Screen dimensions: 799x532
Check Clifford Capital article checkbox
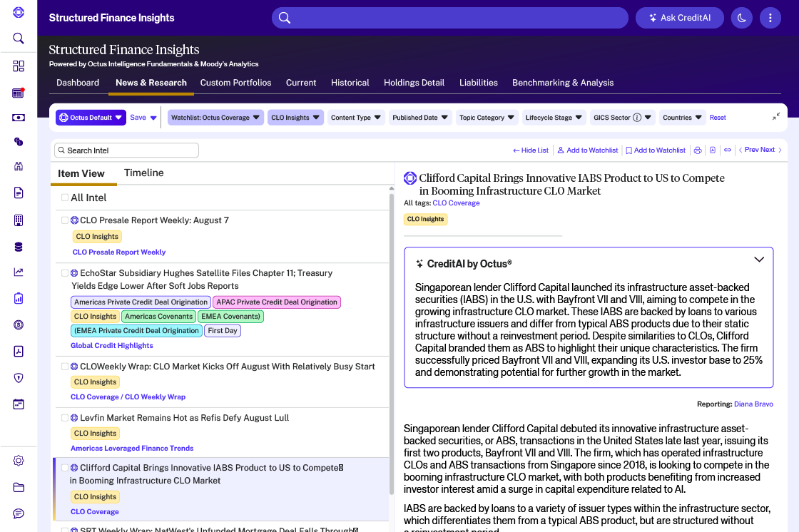pos(65,468)
